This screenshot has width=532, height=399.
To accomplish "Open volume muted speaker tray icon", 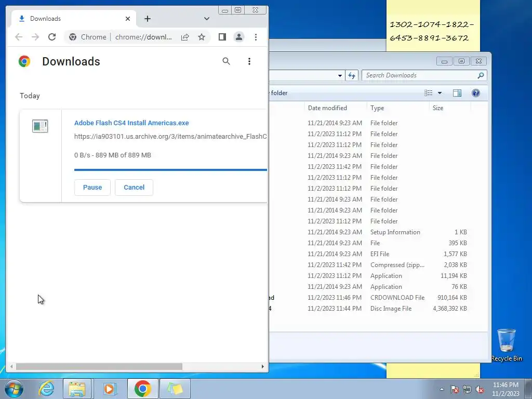I will click(480, 389).
